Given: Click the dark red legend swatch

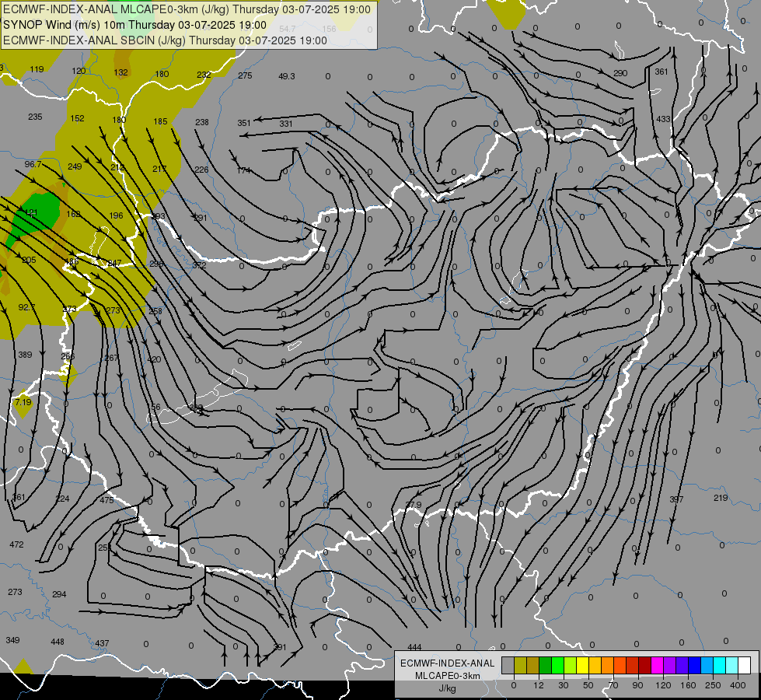Looking at the screenshot, I should [645, 665].
